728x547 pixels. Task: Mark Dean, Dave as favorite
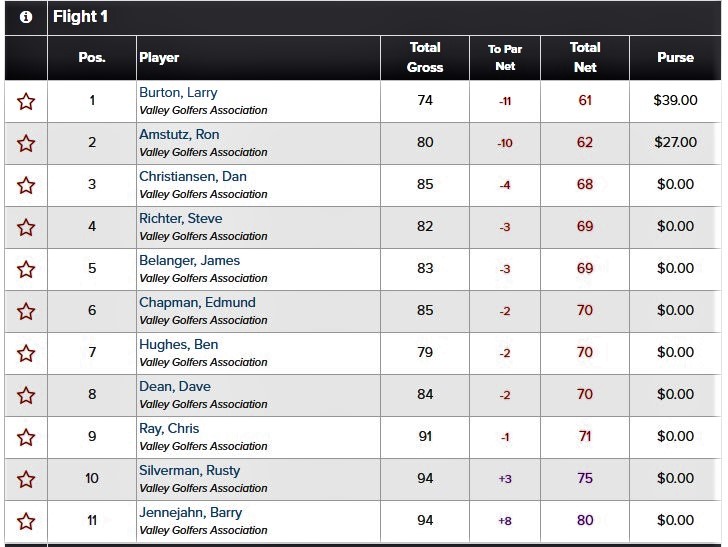pos(26,396)
